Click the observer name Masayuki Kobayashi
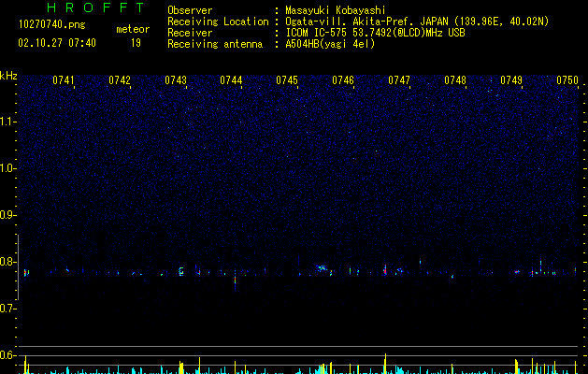 [x=336, y=10]
